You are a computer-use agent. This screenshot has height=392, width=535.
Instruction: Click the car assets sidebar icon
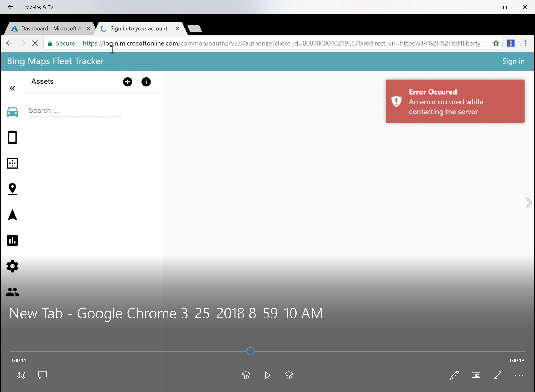pyautogui.click(x=12, y=112)
